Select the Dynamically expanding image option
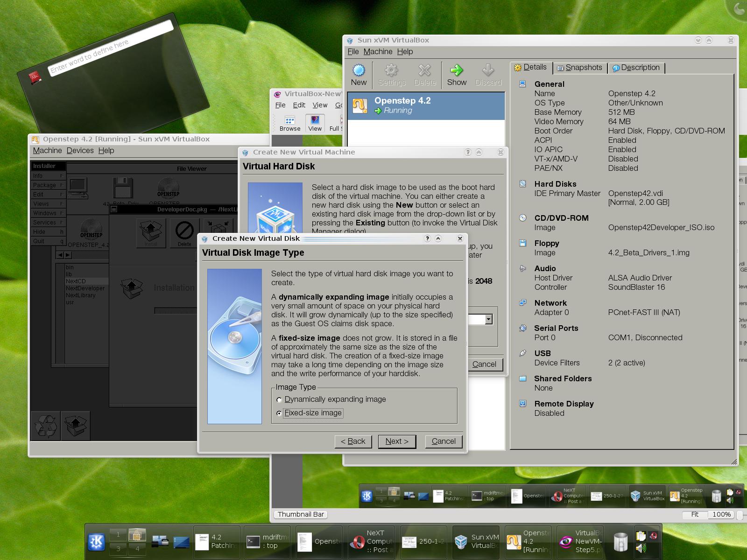The height and width of the screenshot is (560, 747). 279,399
